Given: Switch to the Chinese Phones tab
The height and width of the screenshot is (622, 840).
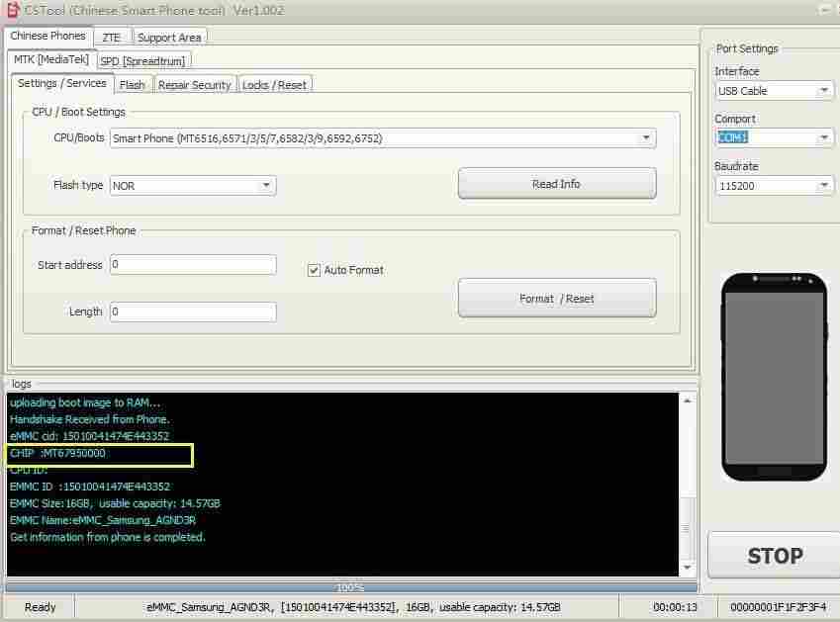Looking at the screenshot, I should [x=47, y=36].
